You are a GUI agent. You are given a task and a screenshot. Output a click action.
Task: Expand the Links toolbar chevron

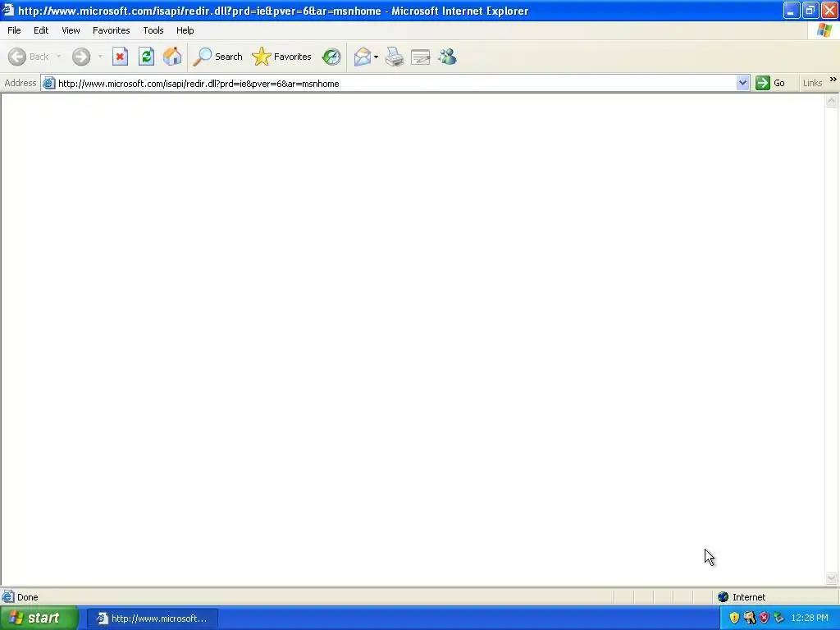(833, 80)
